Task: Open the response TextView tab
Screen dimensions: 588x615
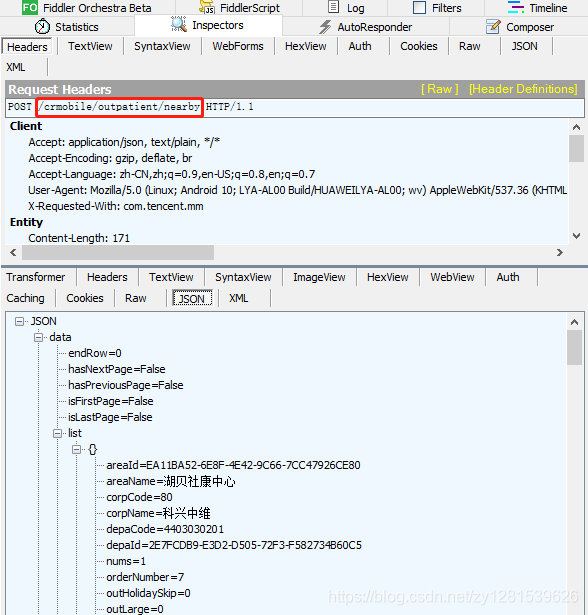Action: pos(171,277)
